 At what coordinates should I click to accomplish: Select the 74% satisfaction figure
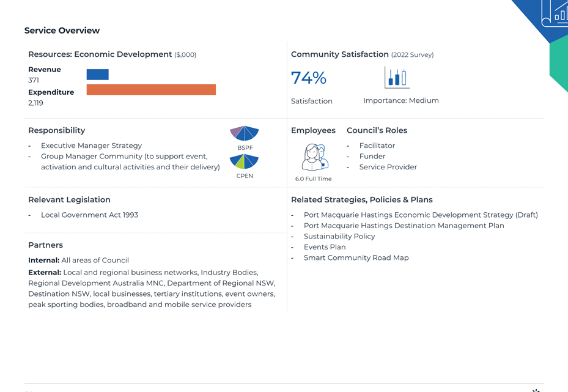pyautogui.click(x=309, y=78)
